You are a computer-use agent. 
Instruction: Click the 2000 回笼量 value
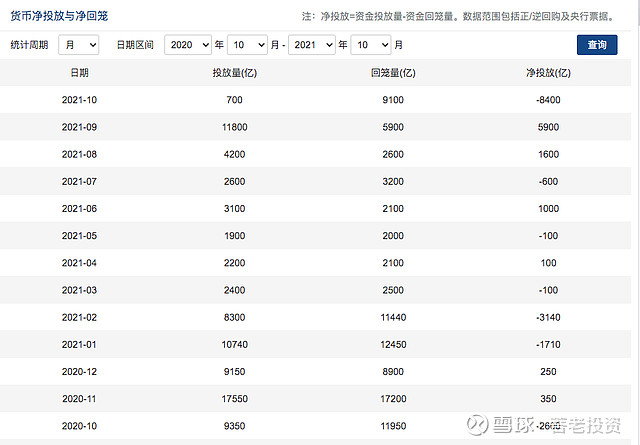(x=393, y=236)
